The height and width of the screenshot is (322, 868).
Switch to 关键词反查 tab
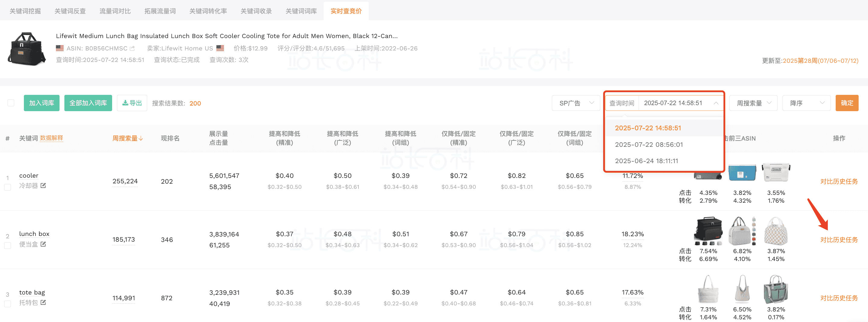pos(70,11)
